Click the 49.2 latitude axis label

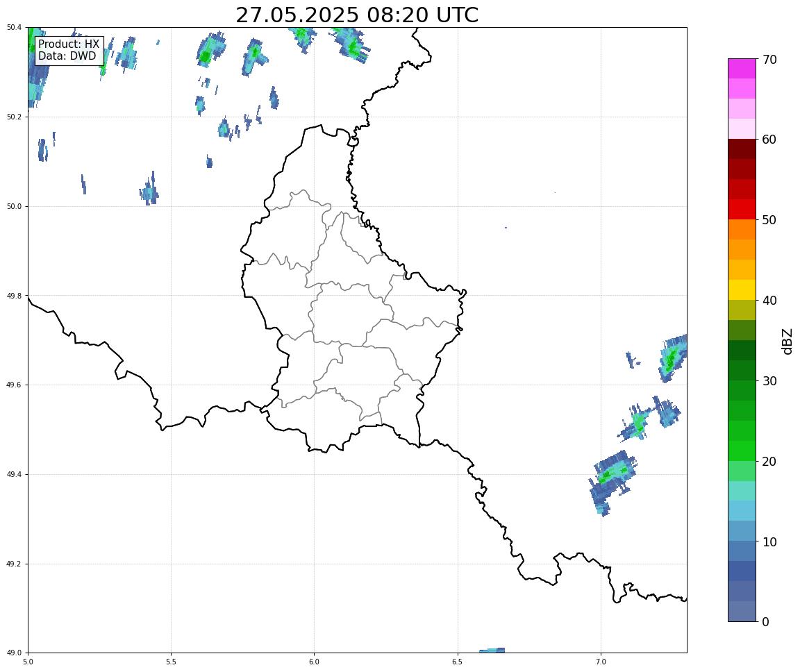coord(14,564)
